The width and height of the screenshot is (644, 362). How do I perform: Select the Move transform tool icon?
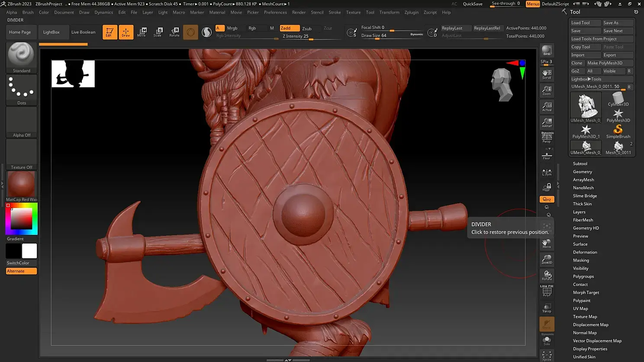click(x=142, y=32)
